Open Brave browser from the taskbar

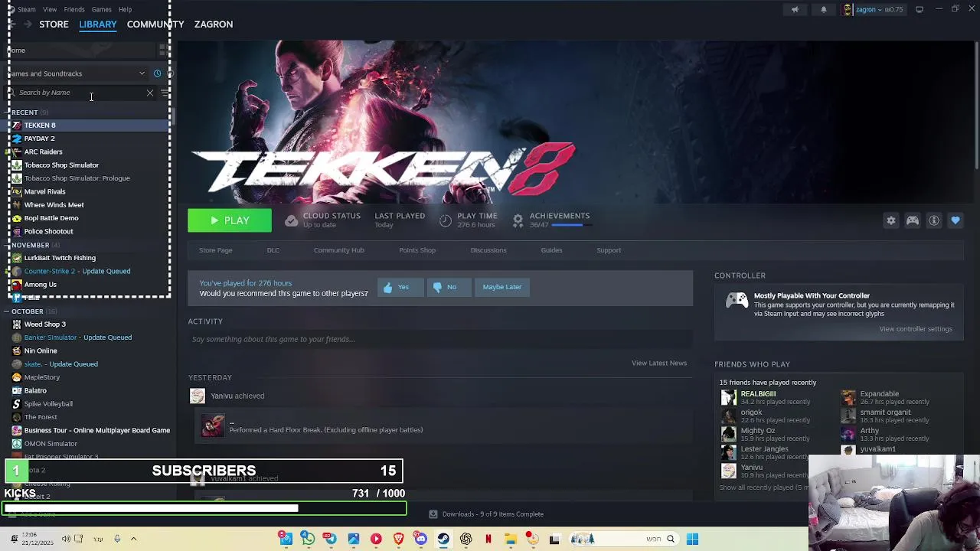(398, 539)
